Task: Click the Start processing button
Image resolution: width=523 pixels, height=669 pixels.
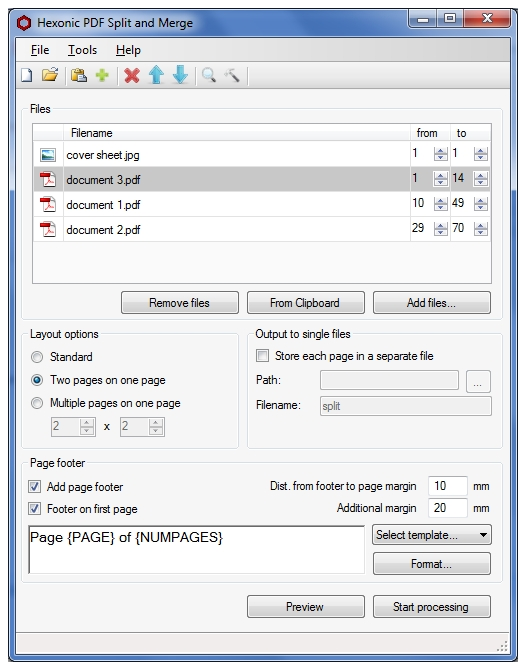Action: coord(432,607)
